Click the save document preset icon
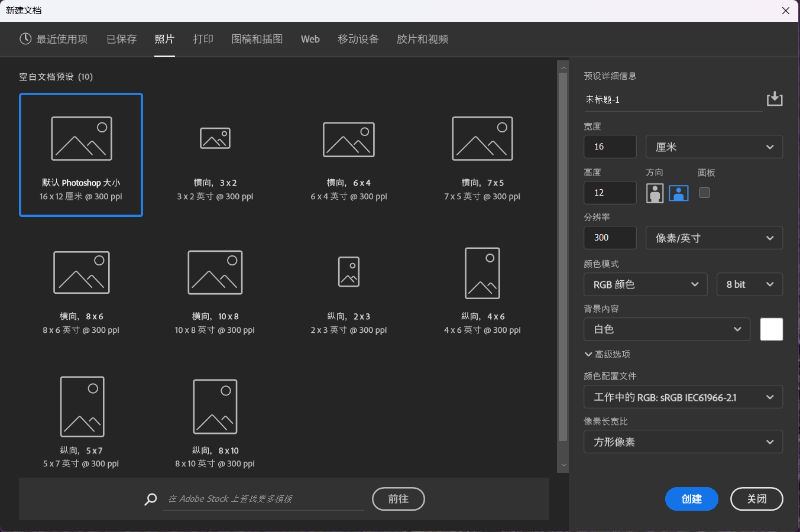This screenshot has width=800, height=532. tap(775, 99)
